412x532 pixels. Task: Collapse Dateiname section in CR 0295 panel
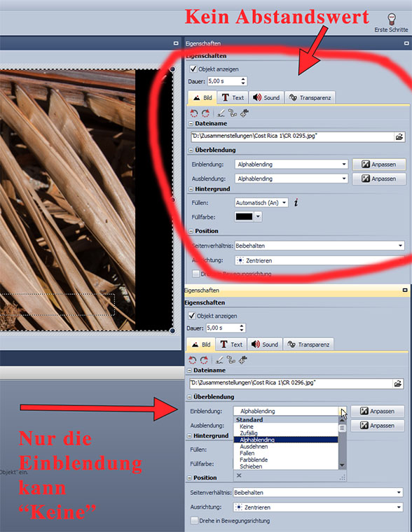click(191, 124)
